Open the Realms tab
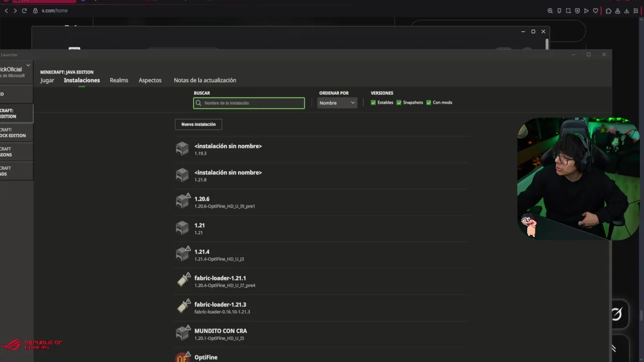The height and width of the screenshot is (362, 644). [x=119, y=80]
